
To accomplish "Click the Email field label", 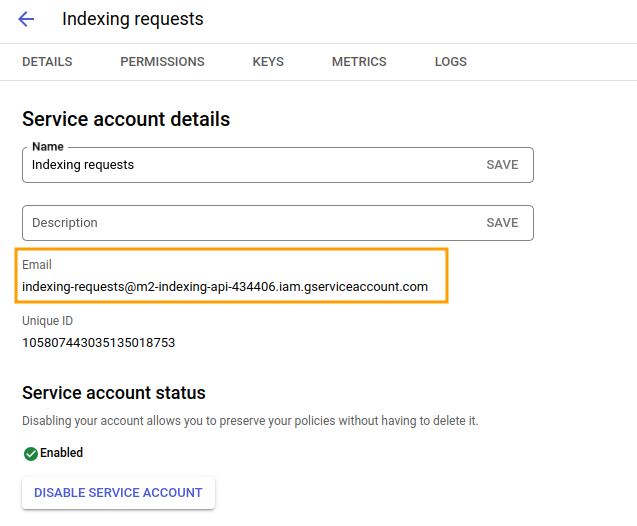I will coord(37,265).
